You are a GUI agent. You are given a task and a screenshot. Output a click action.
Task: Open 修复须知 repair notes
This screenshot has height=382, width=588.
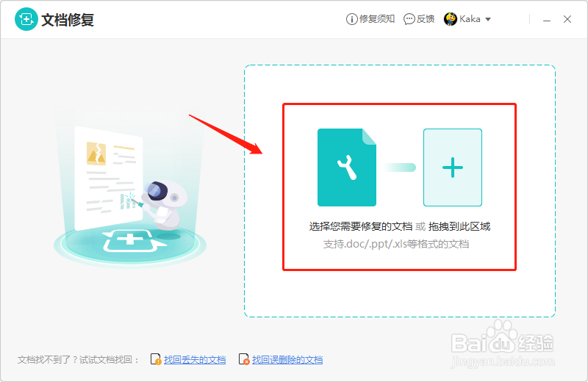pos(370,19)
